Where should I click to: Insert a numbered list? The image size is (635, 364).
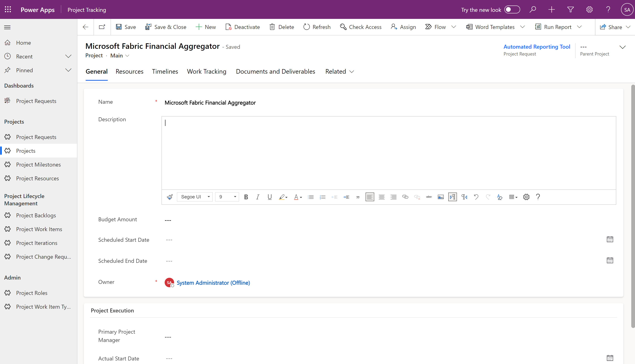point(323,197)
